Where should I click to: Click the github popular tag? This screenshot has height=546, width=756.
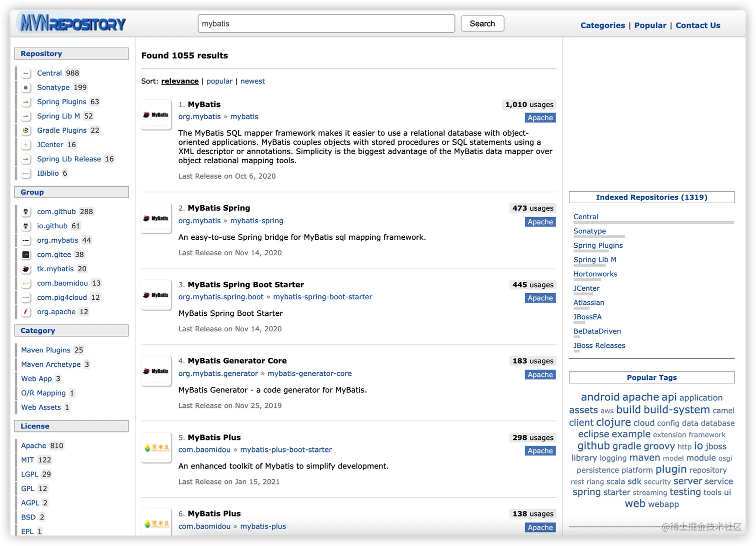593,446
